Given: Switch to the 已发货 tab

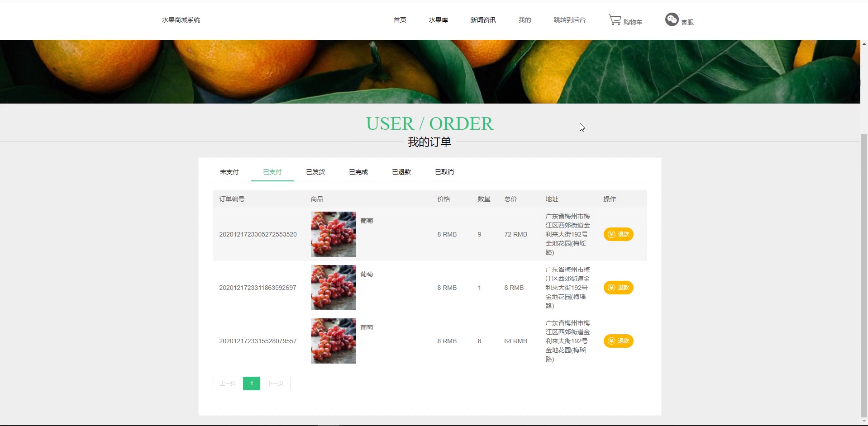Looking at the screenshot, I should [315, 172].
